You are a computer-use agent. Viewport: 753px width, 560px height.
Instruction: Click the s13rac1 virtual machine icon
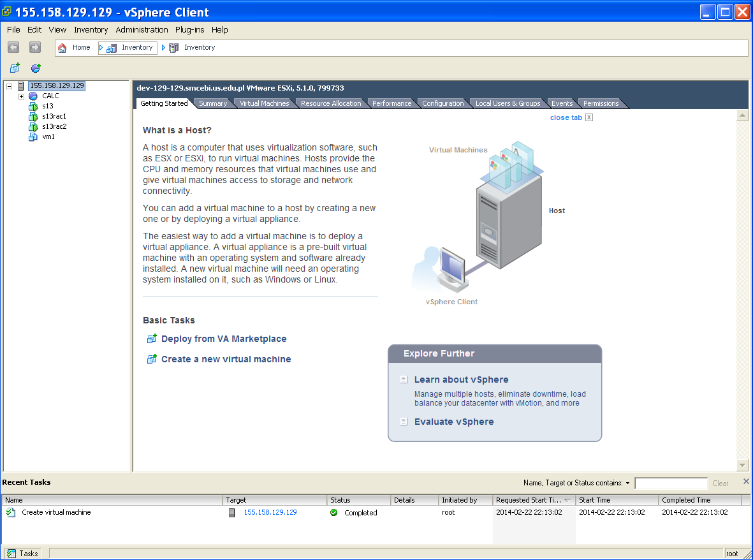click(33, 116)
